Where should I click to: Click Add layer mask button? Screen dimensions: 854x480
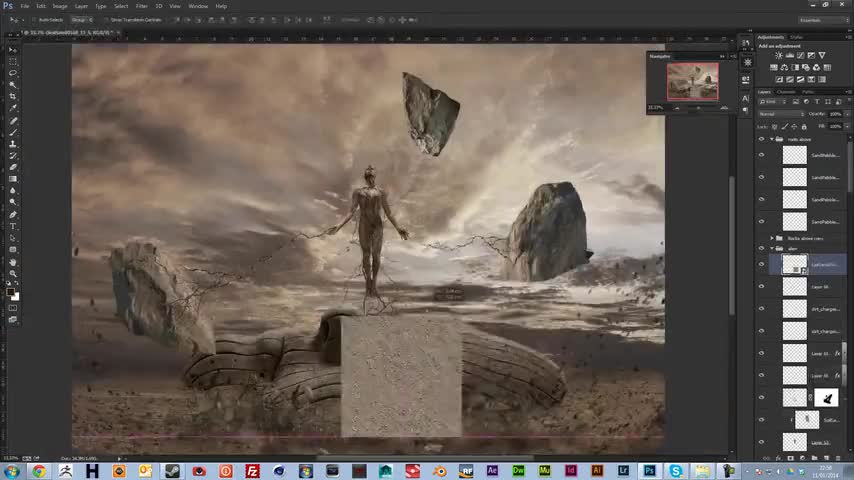791,458
